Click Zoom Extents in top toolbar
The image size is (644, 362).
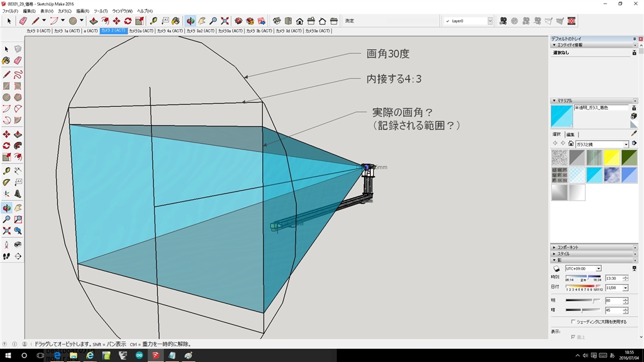tap(225, 21)
